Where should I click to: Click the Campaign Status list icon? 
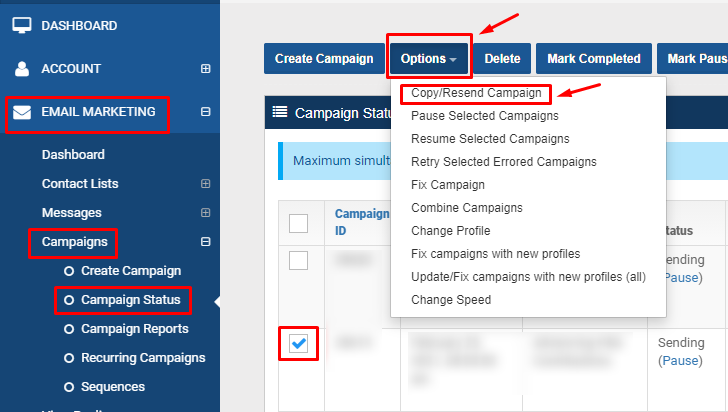click(280, 113)
